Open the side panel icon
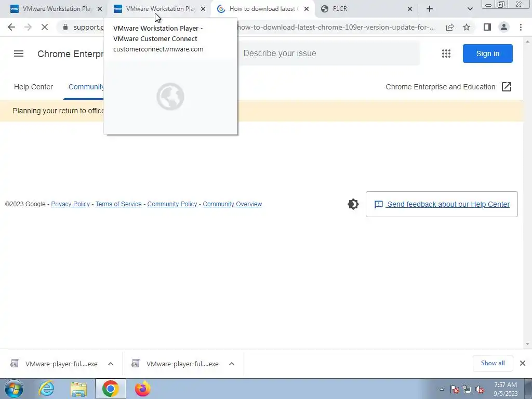532x399 pixels. pyautogui.click(x=487, y=27)
